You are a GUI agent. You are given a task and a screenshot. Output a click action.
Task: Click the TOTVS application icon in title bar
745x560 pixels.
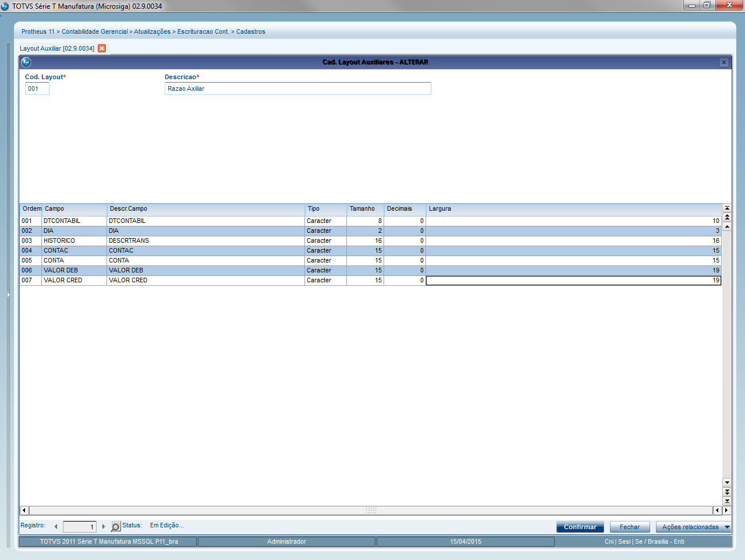[x=5, y=6]
